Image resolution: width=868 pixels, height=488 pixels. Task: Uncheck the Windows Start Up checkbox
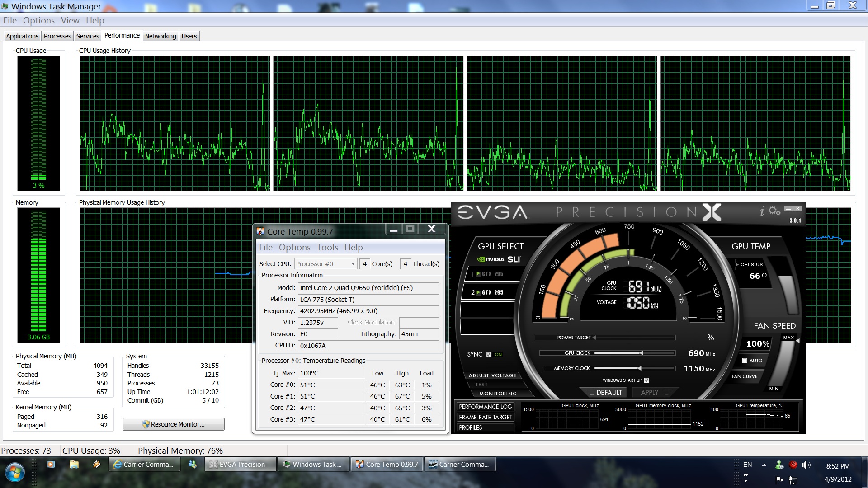pos(646,380)
